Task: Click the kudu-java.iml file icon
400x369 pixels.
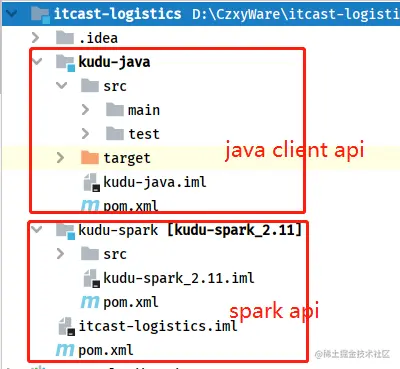Action: tap(92, 182)
